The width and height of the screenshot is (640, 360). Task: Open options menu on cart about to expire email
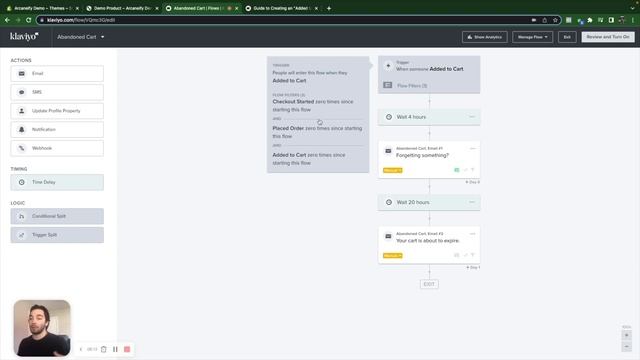click(x=472, y=233)
